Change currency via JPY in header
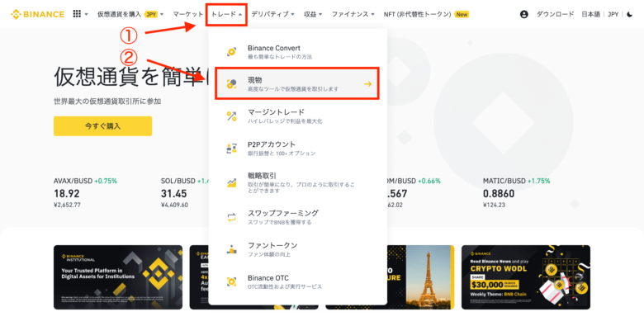 pyautogui.click(x=613, y=14)
